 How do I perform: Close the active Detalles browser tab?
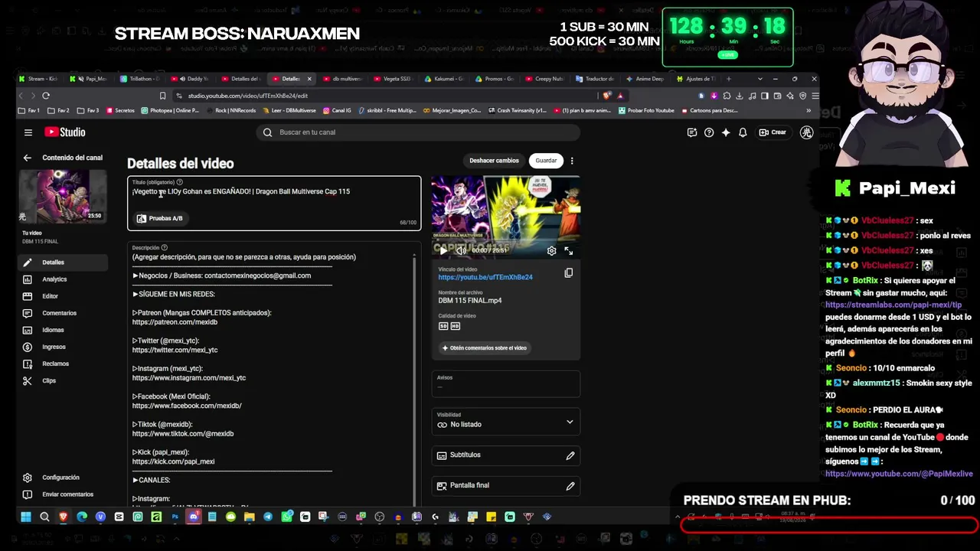click(x=309, y=79)
